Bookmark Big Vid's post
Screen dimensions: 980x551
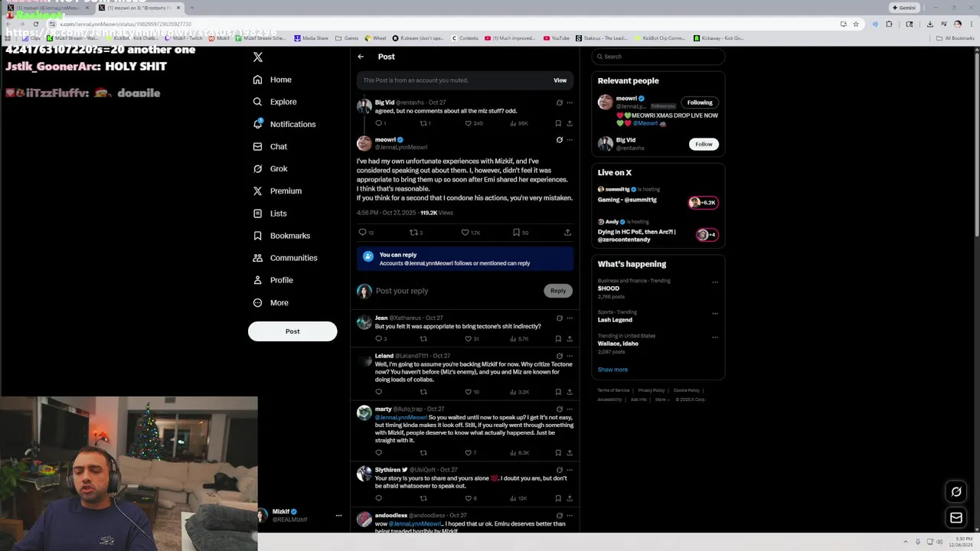(557, 123)
